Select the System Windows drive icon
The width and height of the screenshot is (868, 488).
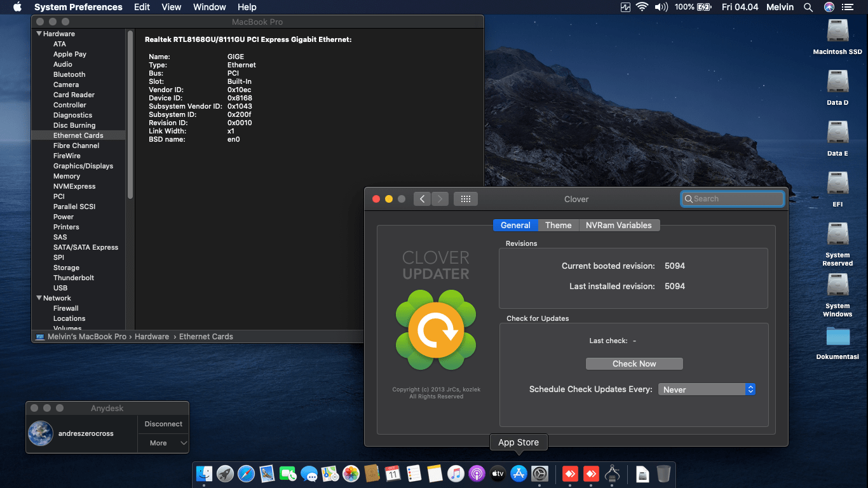837,285
